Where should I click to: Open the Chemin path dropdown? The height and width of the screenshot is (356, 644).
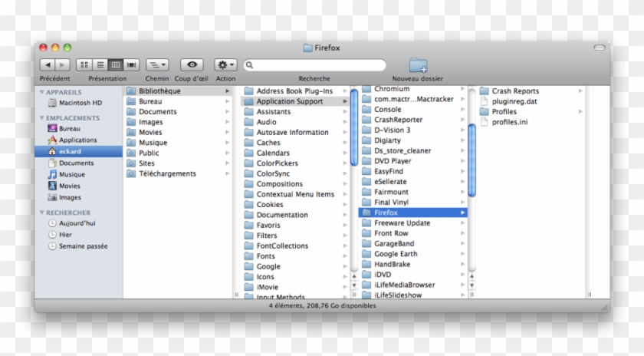coord(157,65)
